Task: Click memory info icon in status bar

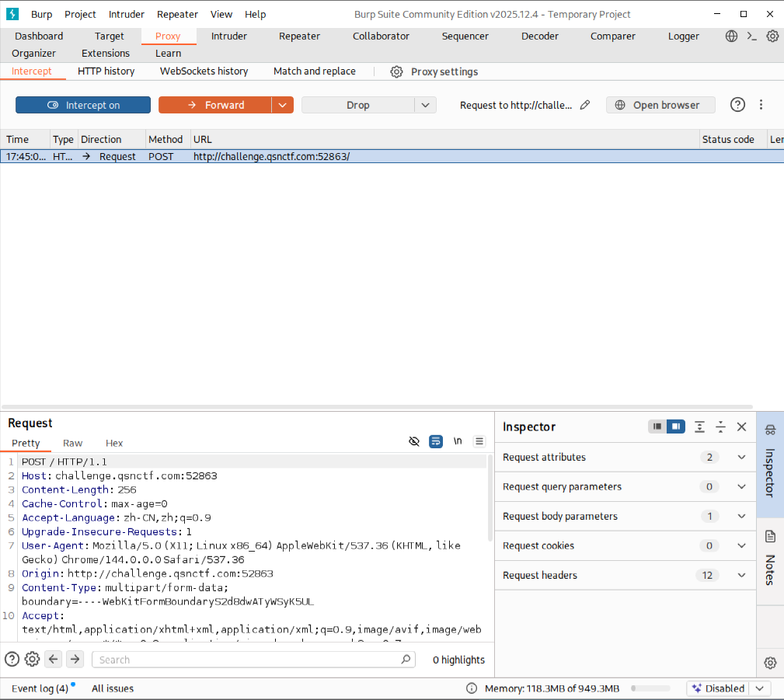Action: click(x=472, y=688)
